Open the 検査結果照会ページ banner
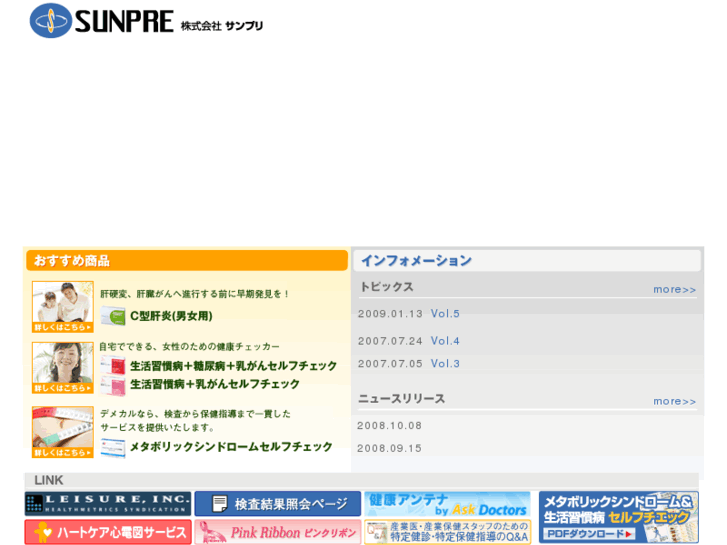 [278, 504]
